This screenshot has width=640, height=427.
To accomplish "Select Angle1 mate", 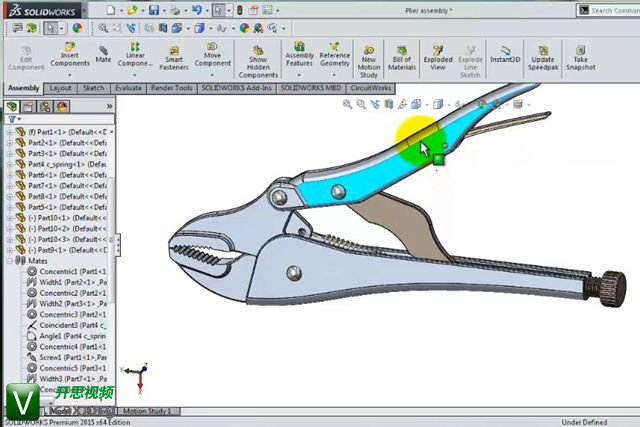I will [x=67, y=336].
